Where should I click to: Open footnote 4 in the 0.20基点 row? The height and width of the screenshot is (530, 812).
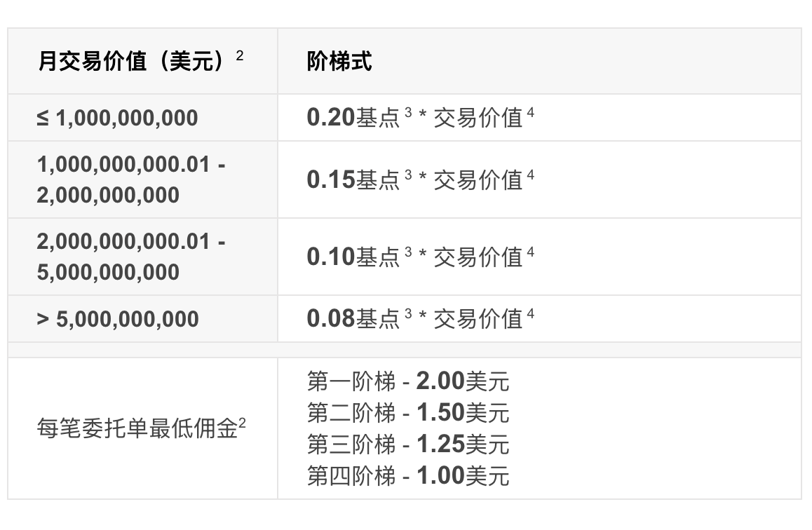(530, 112)
